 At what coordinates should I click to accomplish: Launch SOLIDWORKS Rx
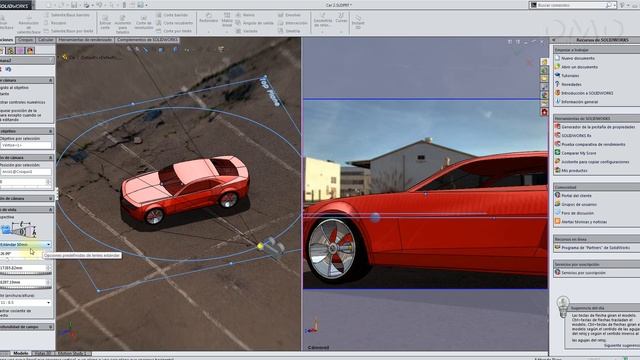click(576, 136)
